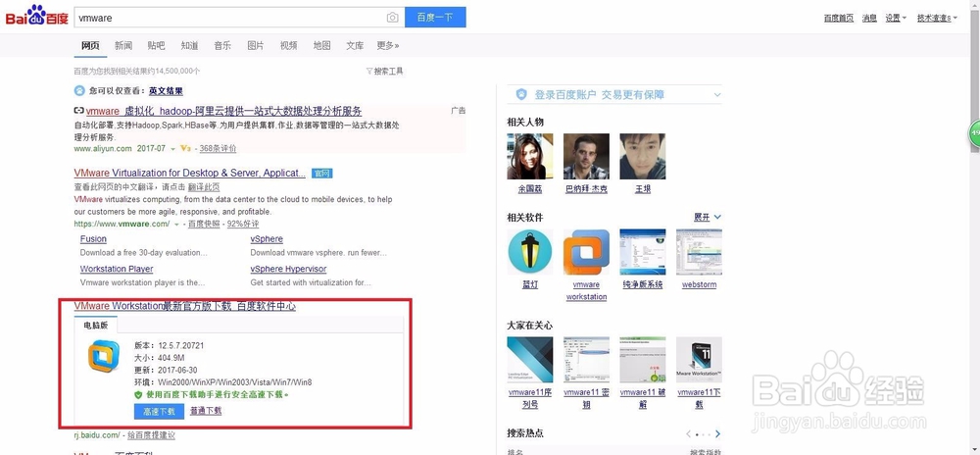Click the 给百度提建议 link
980x455 pixels.
coord(151,435)
